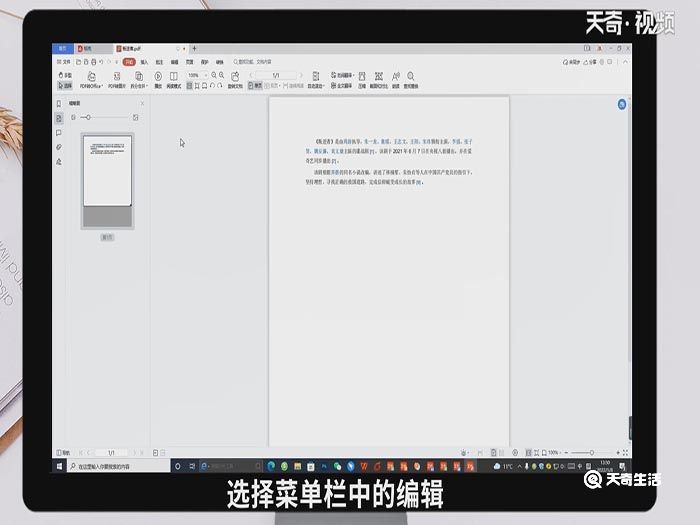The image size is (700, 525).
Task: Click the thumbnail size slider
Action: 104,117
